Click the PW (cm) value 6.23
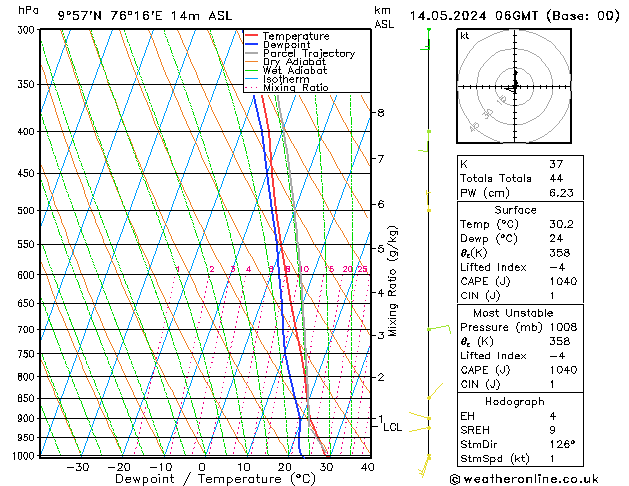Screen dimensions: 629x486 click(561, 193)
